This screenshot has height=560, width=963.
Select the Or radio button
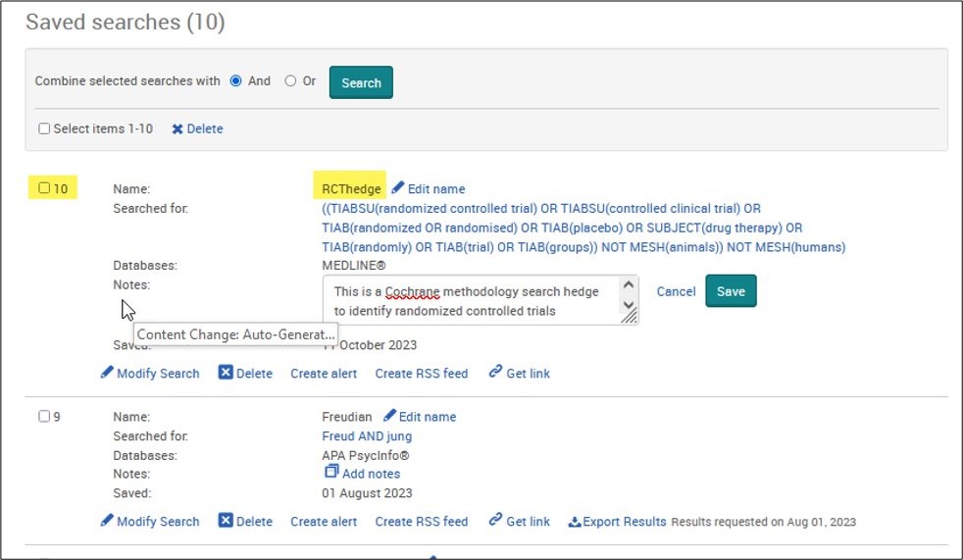290,81
